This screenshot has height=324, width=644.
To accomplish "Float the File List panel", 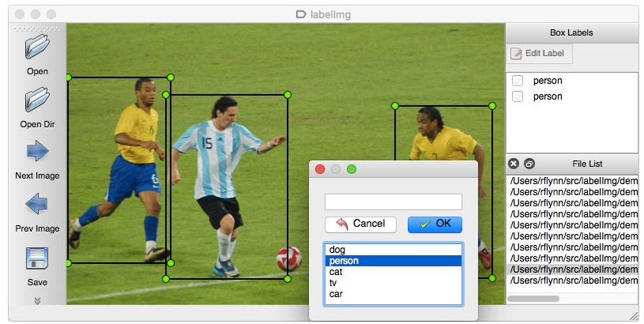I will click(529, 164).
